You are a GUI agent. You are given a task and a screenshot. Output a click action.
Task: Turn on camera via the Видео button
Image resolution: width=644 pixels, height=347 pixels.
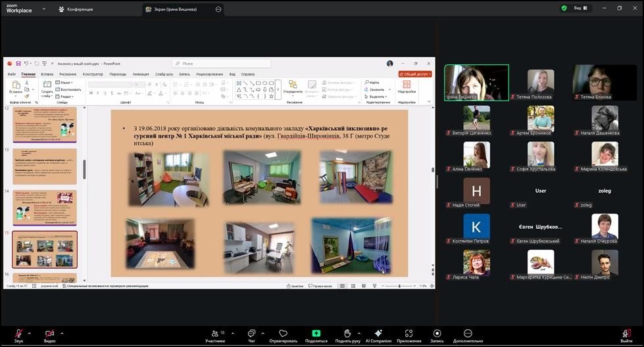click(49, 334)
